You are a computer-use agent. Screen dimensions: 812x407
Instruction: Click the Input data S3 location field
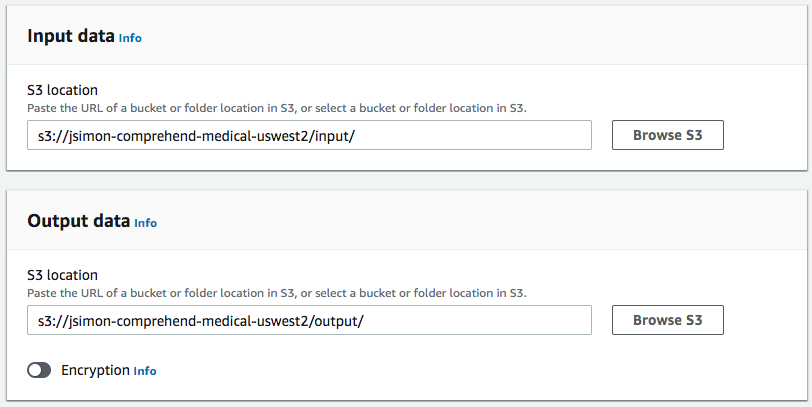(309, 136)
